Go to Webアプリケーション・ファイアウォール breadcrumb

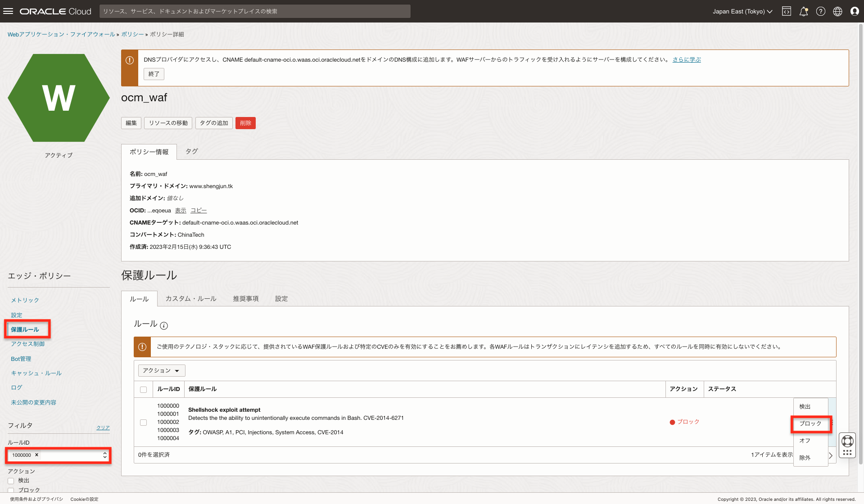pyautogui.click(x=61, y=34)
